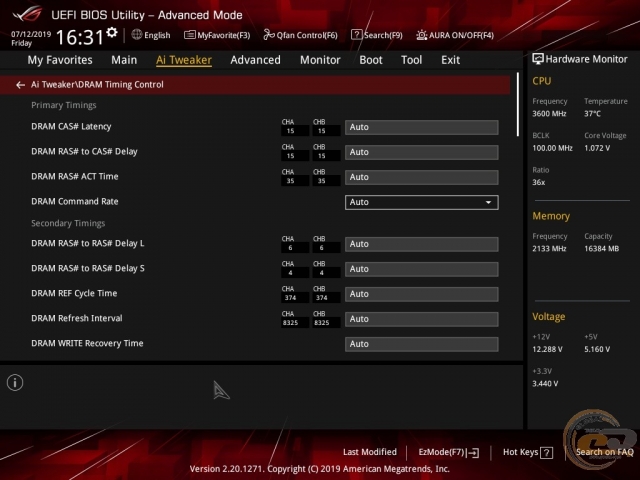640x480 pixels.
Task: Click Last Modified in the bottom bar
Action: coord(370,452)
